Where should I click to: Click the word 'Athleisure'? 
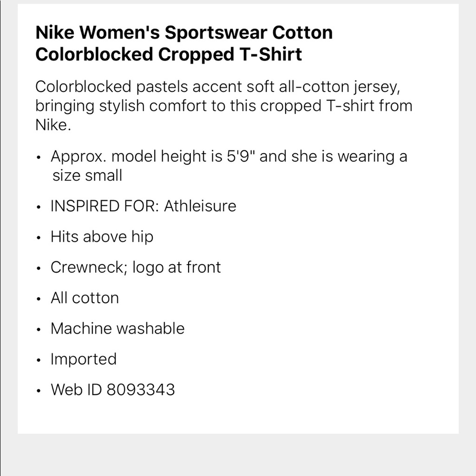pos(200,206)
